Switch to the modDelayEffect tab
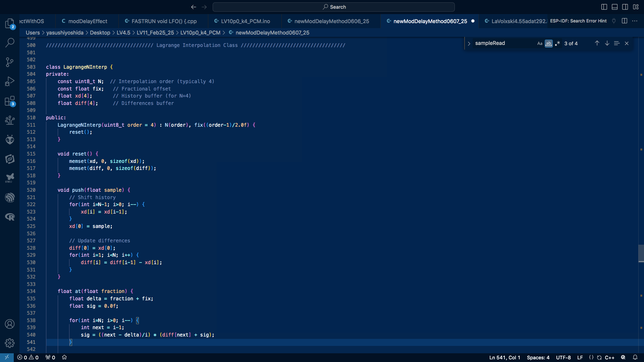This screenshot has height=362, width=644. coord(87,21)
